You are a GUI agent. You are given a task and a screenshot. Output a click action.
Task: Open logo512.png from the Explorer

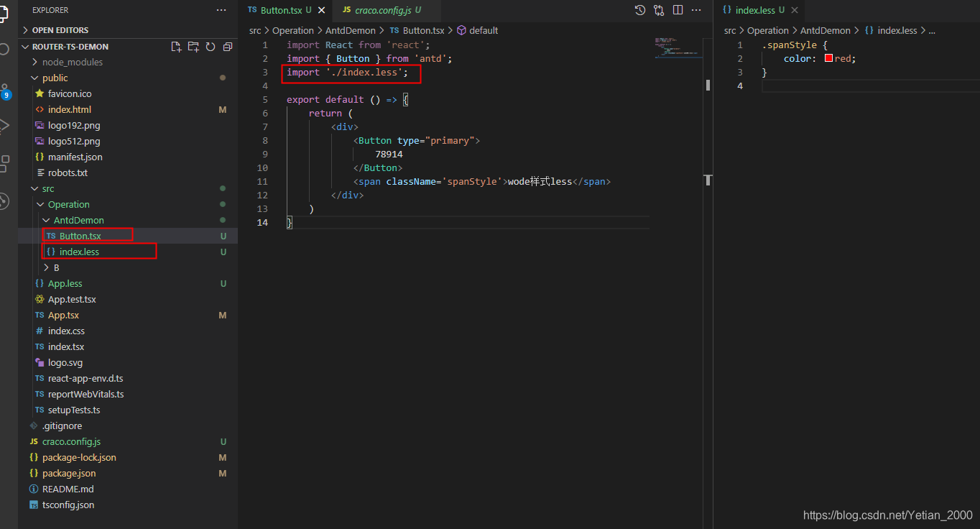pos(74,142)
